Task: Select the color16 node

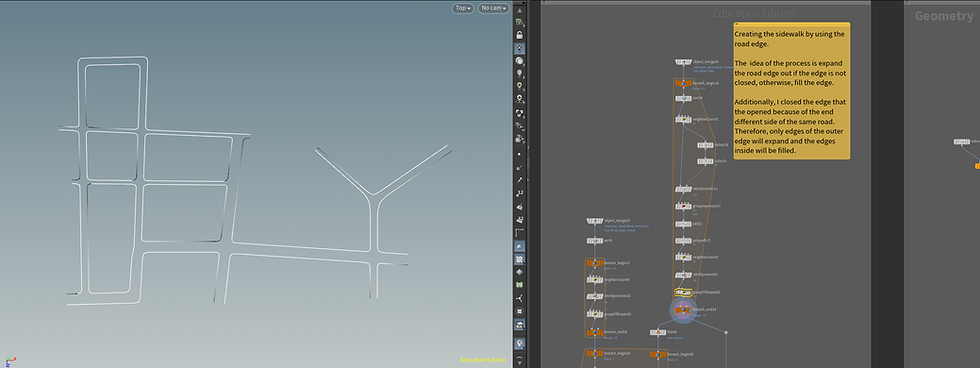Action: pos(706,161)
